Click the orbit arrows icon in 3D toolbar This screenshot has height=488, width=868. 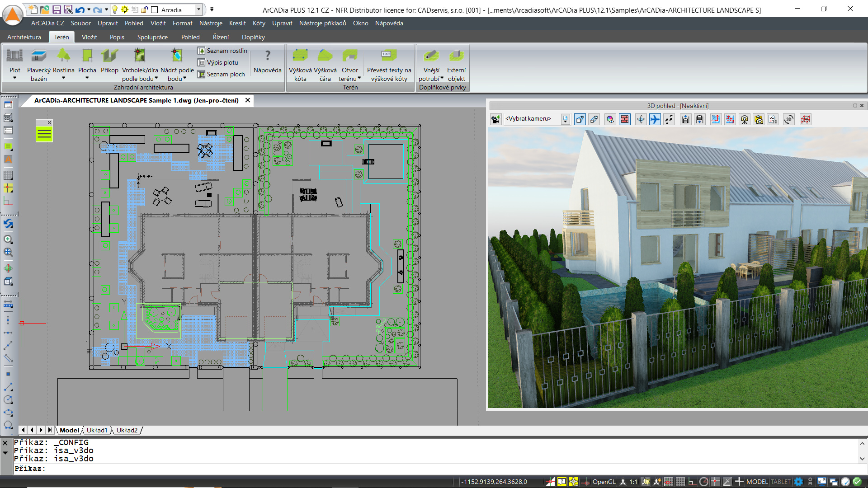pyautogui.click(x=641, y=119)
